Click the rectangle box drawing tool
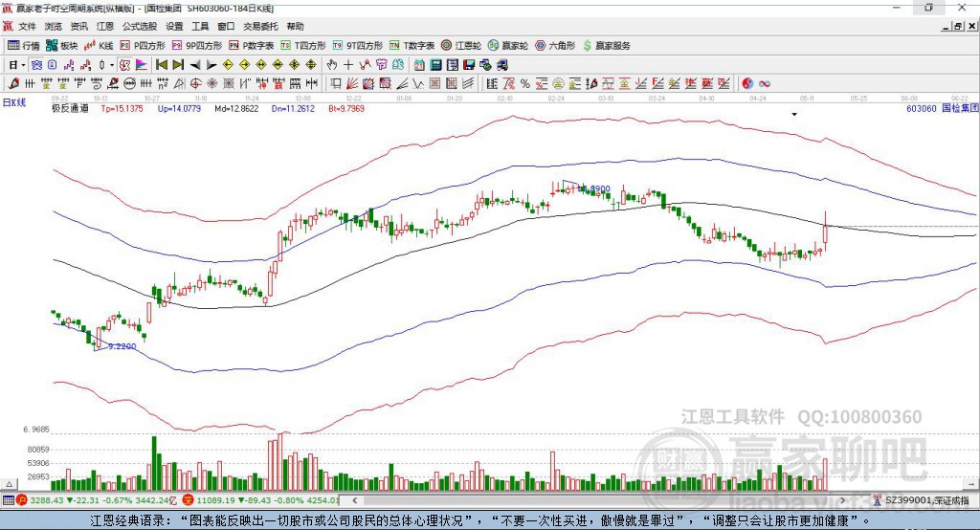Viewport: 980px width, 530px height. point(336,84)
